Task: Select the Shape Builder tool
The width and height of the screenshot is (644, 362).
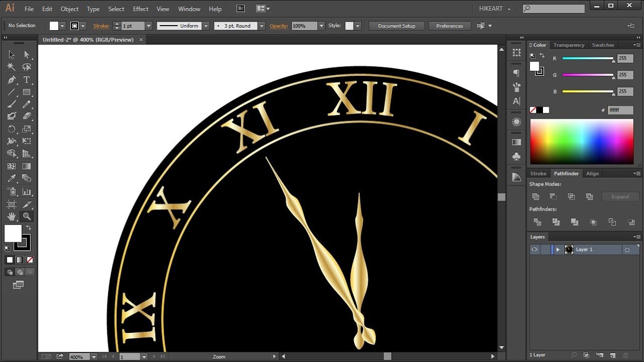Action: click(x=12, y=154)
